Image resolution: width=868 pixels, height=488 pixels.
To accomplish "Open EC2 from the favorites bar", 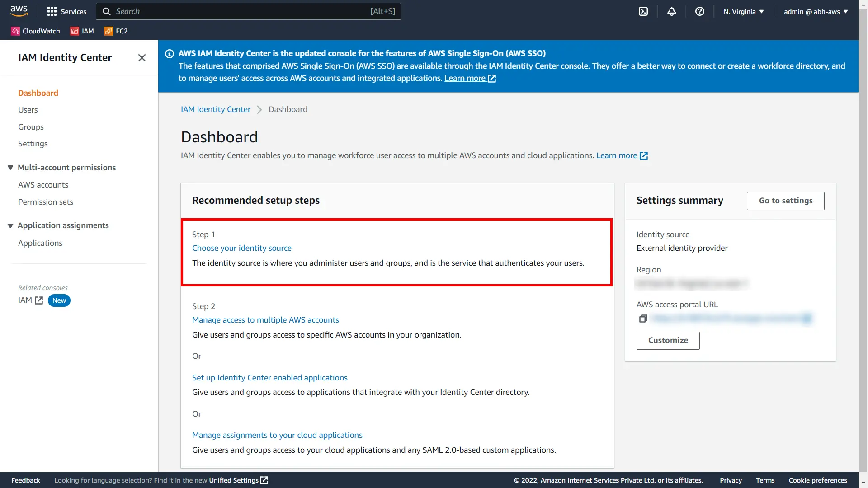I will click(116, 31).
